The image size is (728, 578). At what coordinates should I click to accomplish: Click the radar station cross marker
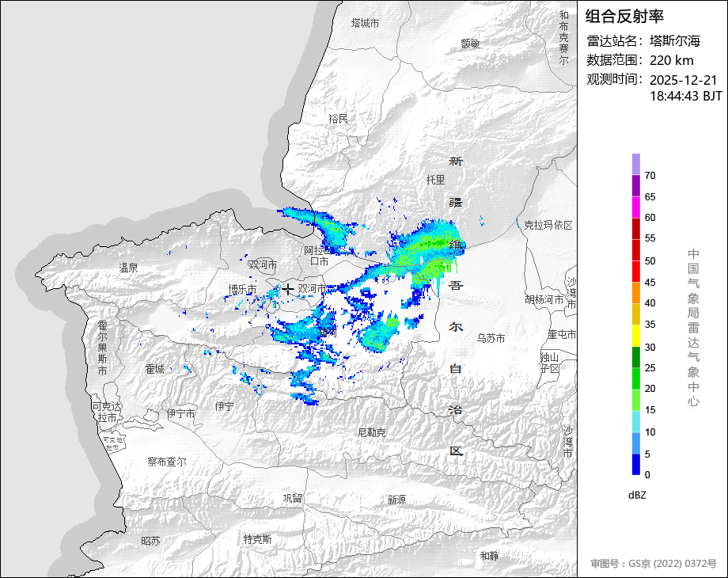pyautogui.click(x=288, y=289)
